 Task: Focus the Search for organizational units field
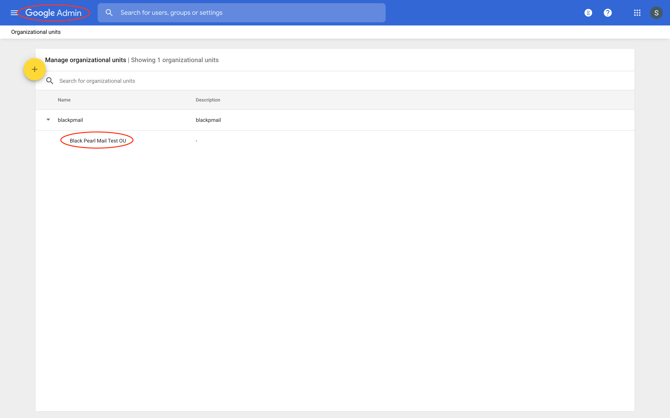(97, 81)
